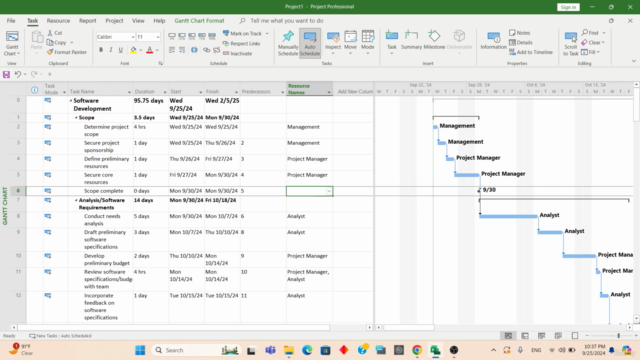Viewport: 640px width, 360px height.
Task: Click the Save icon in quick access toolbar
Action: click(6, 74)
